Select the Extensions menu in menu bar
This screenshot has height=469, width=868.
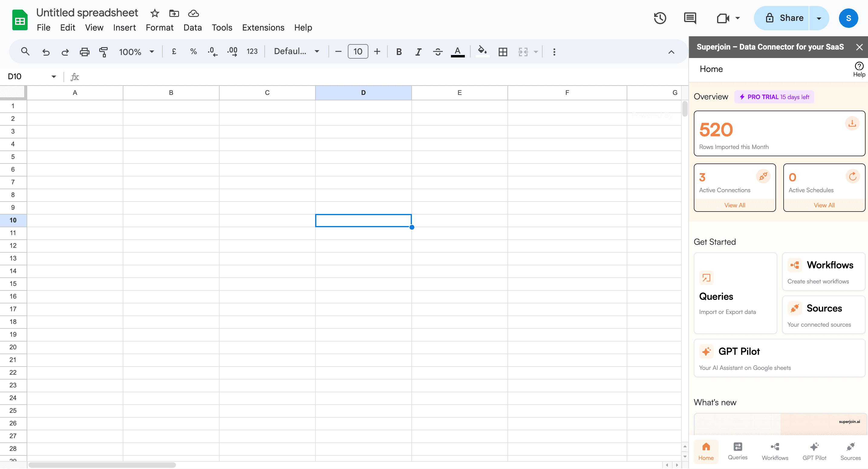tap(262, 27)
